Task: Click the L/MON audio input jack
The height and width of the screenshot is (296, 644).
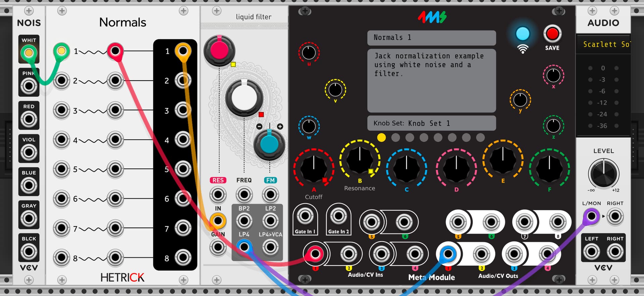Action: tap(591, 216)
